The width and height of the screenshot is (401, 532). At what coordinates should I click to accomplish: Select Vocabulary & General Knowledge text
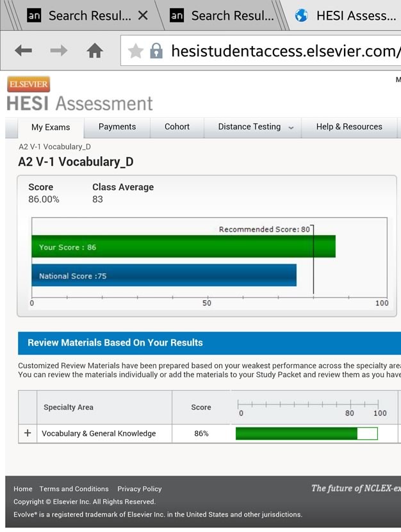coord(99,433)
